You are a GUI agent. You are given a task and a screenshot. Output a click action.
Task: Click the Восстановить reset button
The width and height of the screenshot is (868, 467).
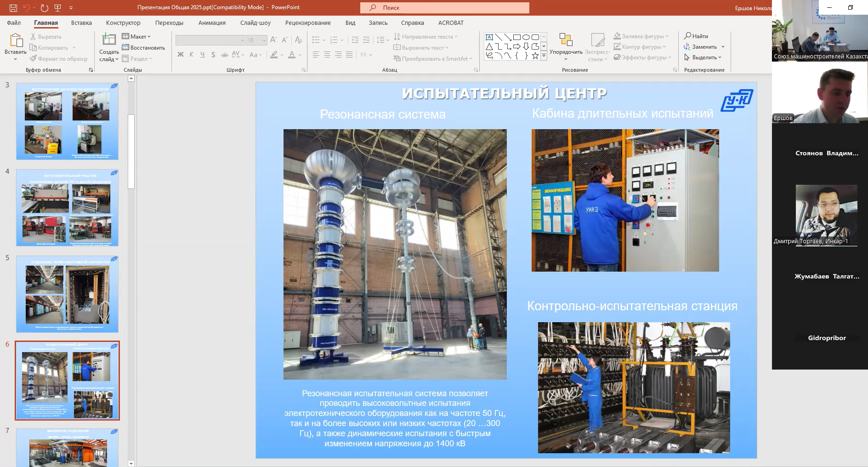click(143, 47)
